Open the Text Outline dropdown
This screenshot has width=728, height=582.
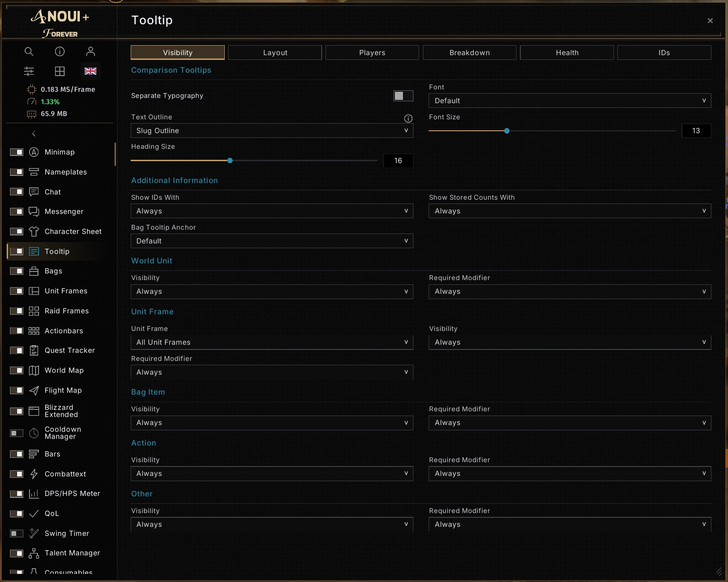(272, 131)
